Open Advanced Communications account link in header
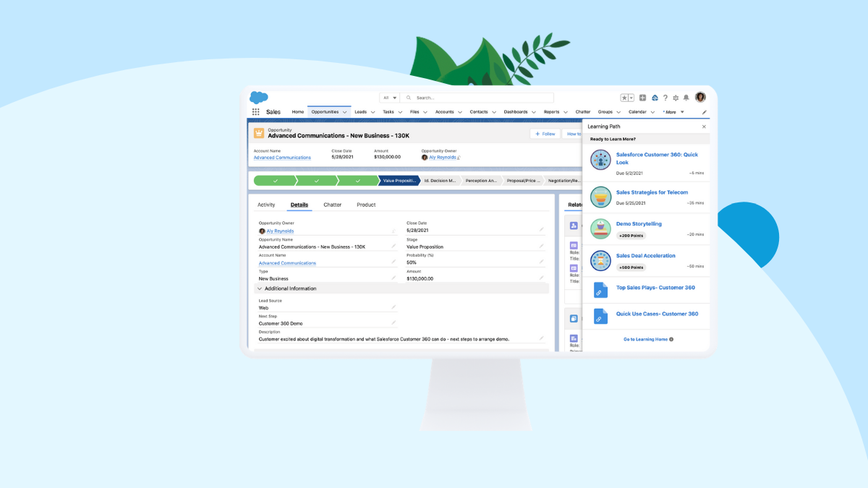 (282, 158)
